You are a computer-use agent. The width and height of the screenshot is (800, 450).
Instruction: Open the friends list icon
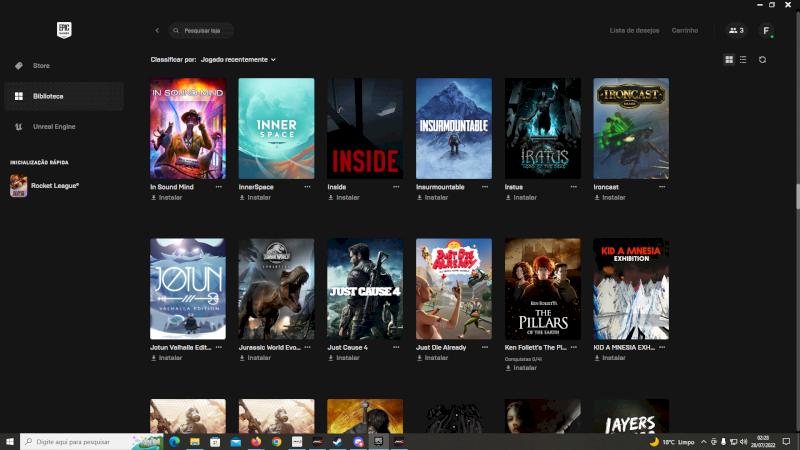coord(736,31)
